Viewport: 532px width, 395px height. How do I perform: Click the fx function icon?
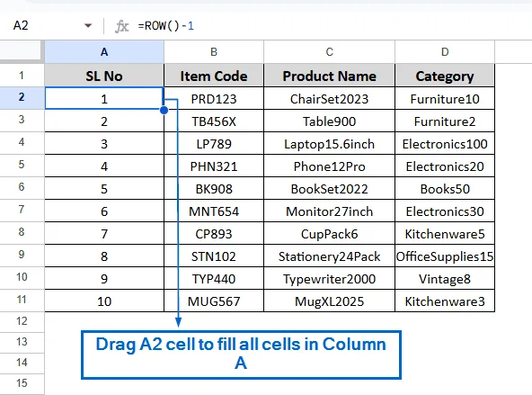pos(122,26)
